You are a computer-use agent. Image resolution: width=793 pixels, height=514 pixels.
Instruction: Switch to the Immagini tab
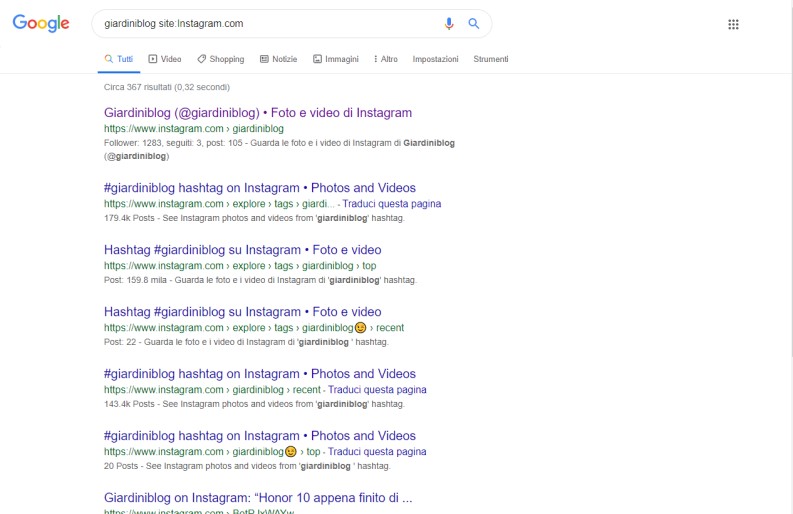336,59
